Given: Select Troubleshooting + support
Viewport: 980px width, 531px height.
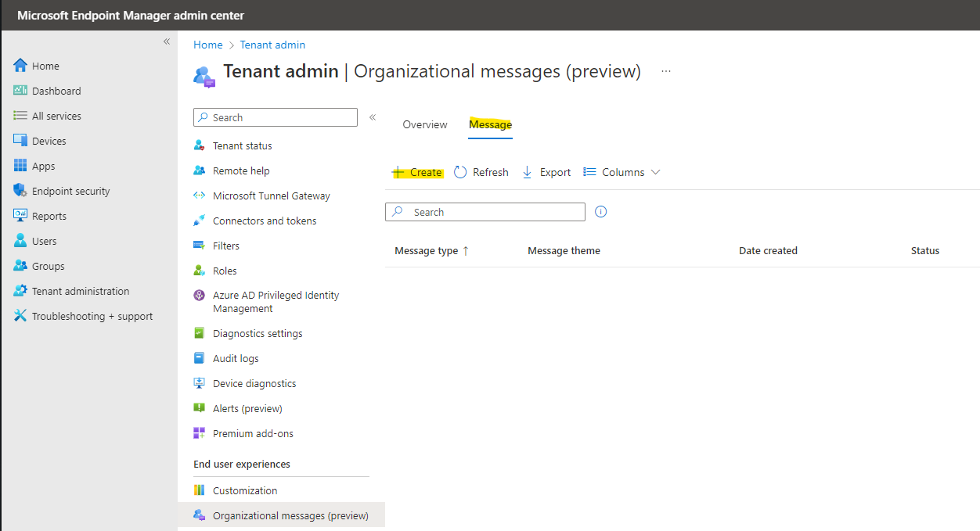Looking at the screenshot, I should pyautogui.click(x=84, y=316).
